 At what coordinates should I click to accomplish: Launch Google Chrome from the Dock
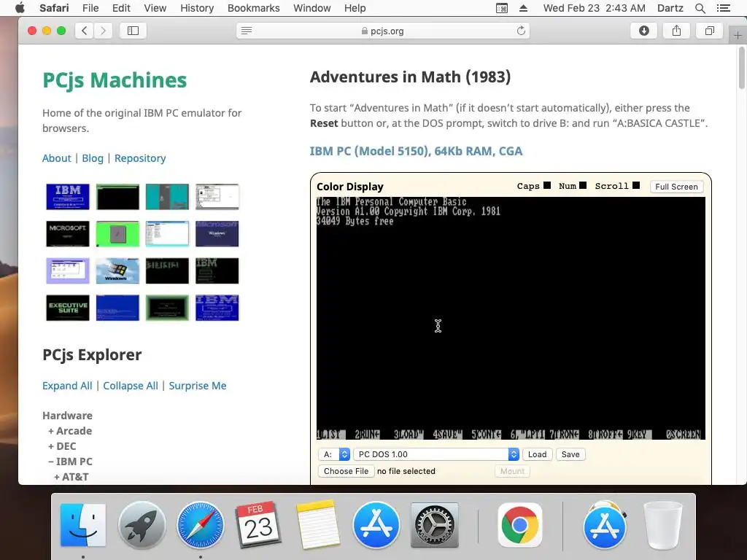point(519,525)
